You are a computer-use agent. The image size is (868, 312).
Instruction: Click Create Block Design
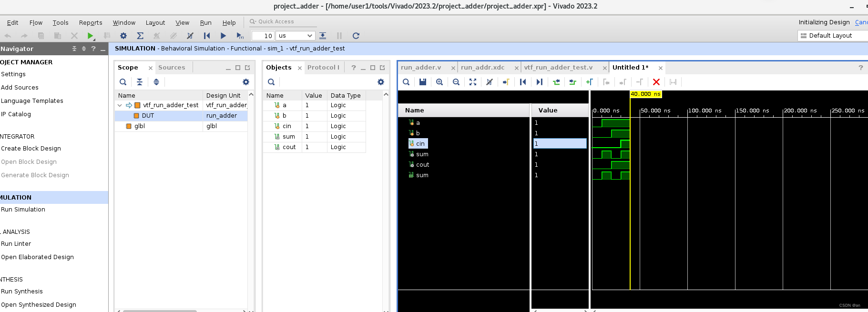(x=31, y=149)
